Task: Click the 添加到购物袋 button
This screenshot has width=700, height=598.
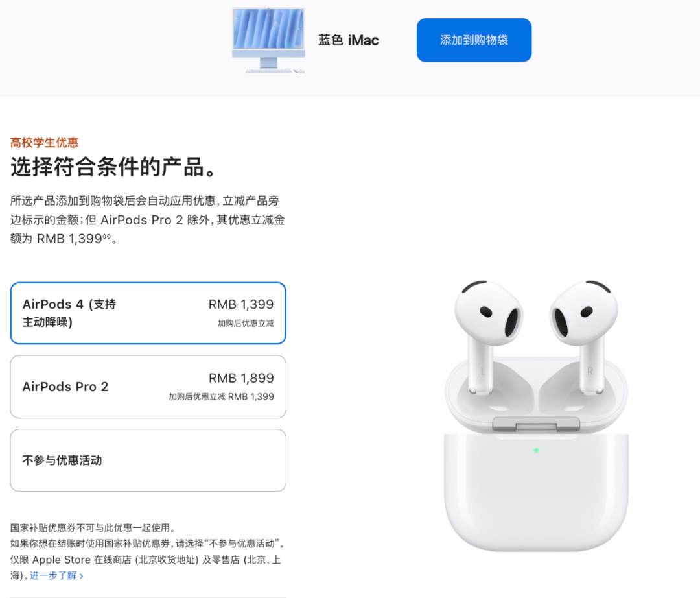Action: (474, 40)
